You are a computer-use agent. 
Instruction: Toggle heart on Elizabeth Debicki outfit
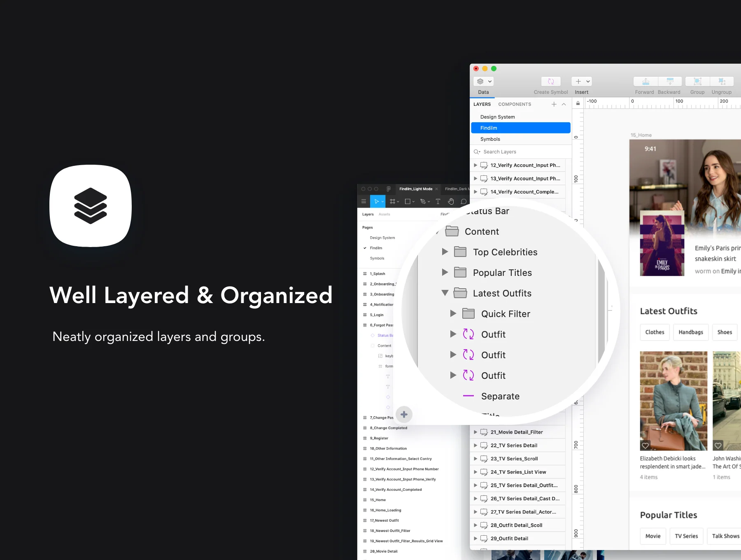[x=645, y=446]
